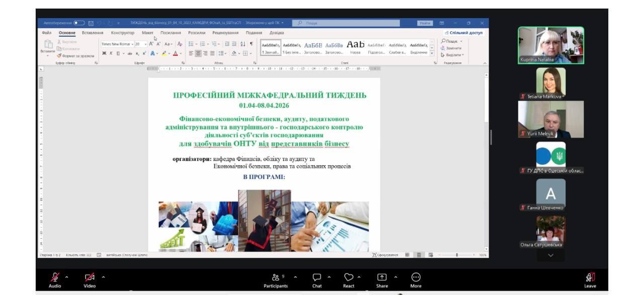Click the Share screen icon
Screen dimensions: 644x295
pyautogui.click(x=382, y=277)
